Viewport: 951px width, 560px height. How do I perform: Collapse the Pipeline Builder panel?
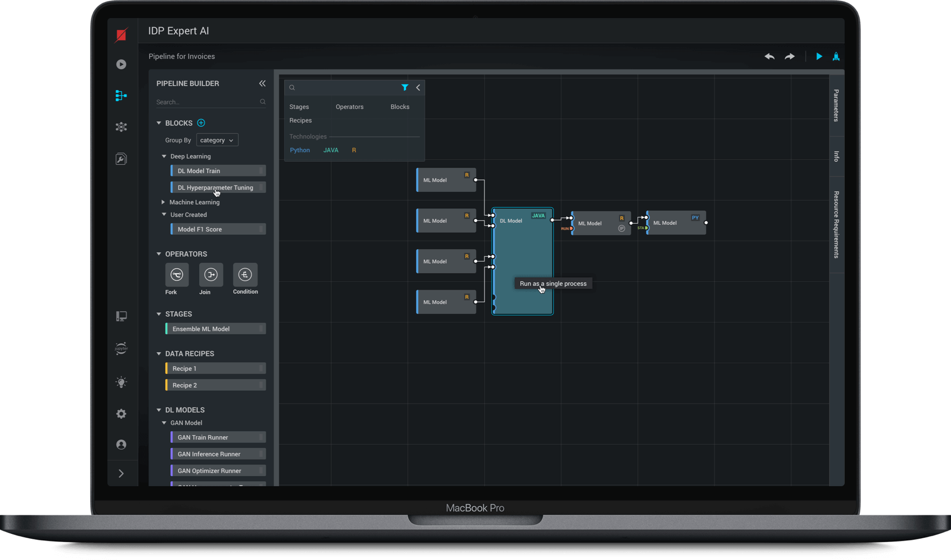pos(262,83)
